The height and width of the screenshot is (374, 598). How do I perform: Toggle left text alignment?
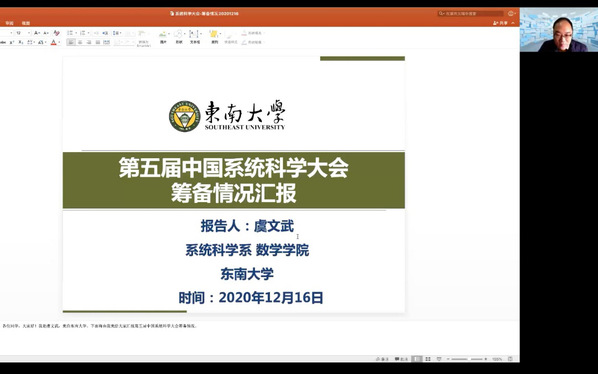coord(71,42)
